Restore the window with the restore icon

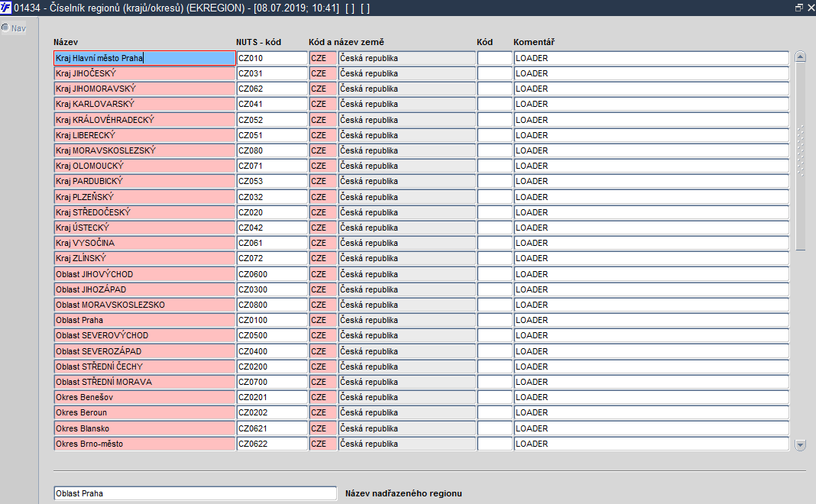(799, 8)
